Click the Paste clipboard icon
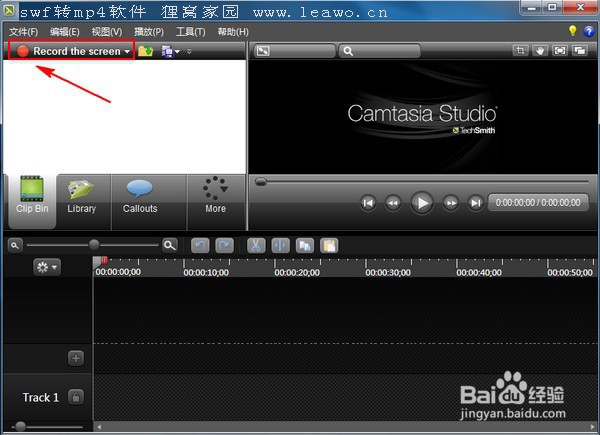The height and width of the screenshot is (435, 600). pos(329,246)
